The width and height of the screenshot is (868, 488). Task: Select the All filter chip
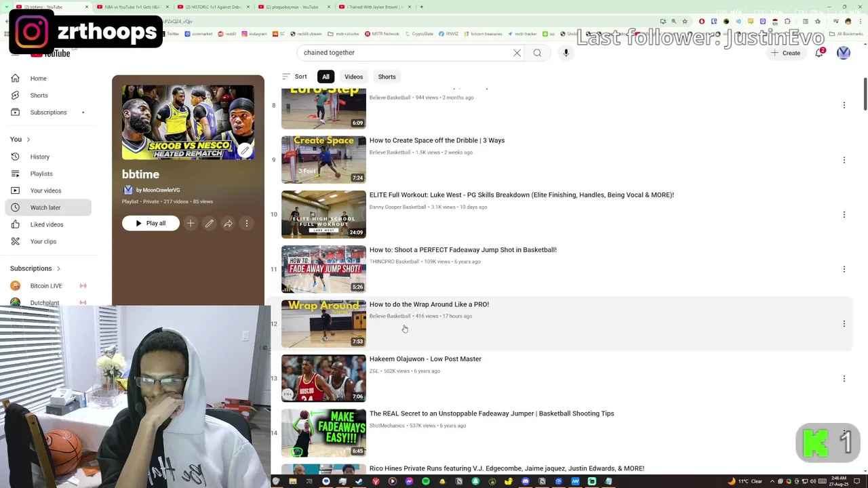click(x=325, y=77)
